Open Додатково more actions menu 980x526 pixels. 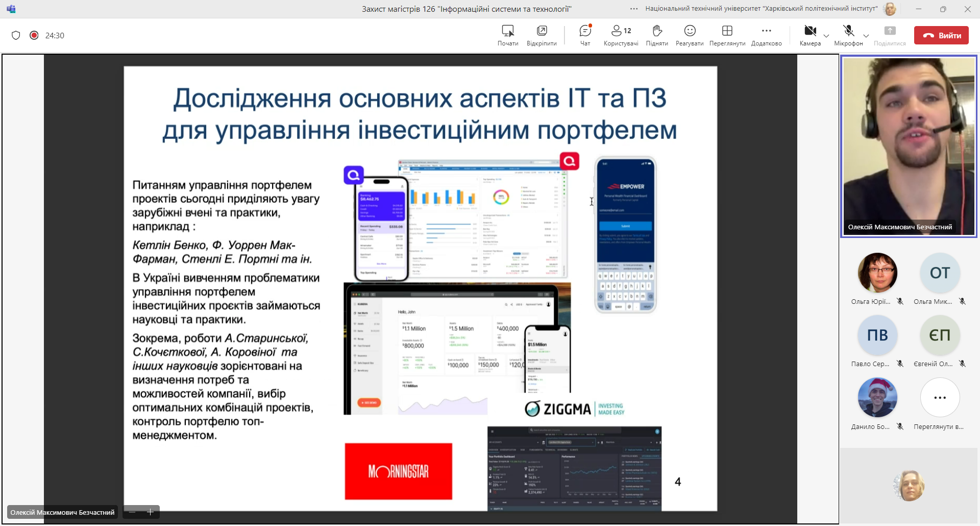tap(766, 35)
